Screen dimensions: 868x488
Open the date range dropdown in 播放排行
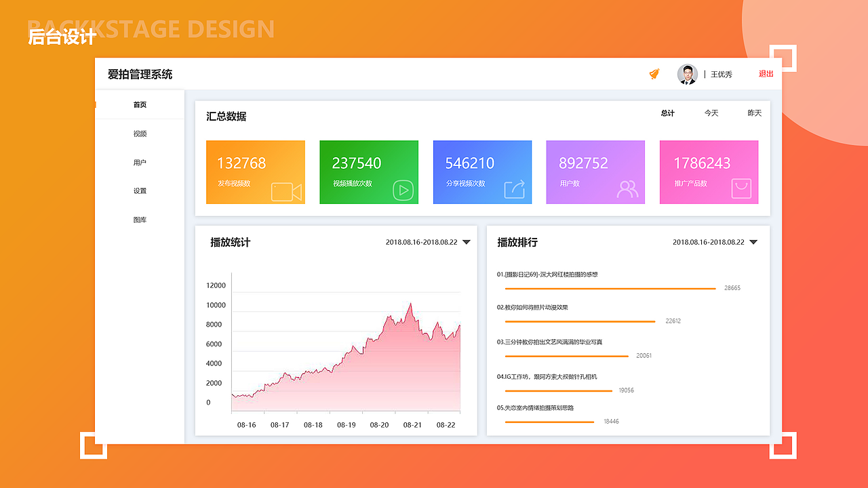point(753,242)
